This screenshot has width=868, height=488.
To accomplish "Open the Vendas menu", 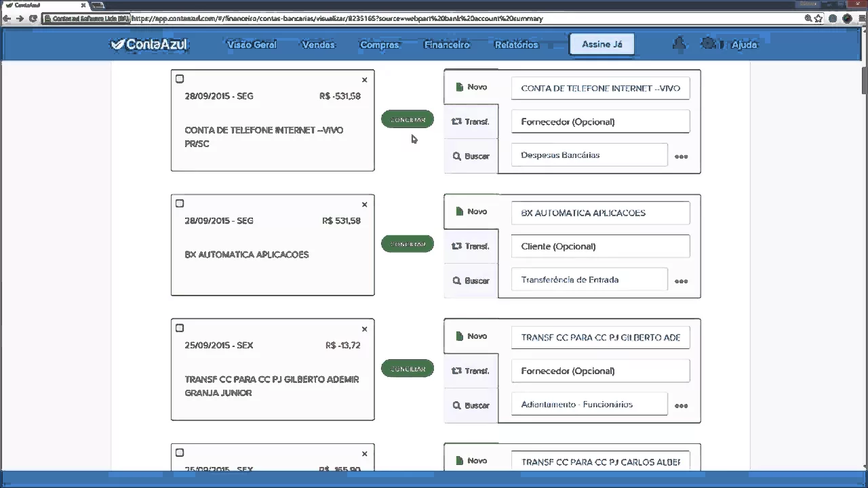I will (x=318, y=45).
